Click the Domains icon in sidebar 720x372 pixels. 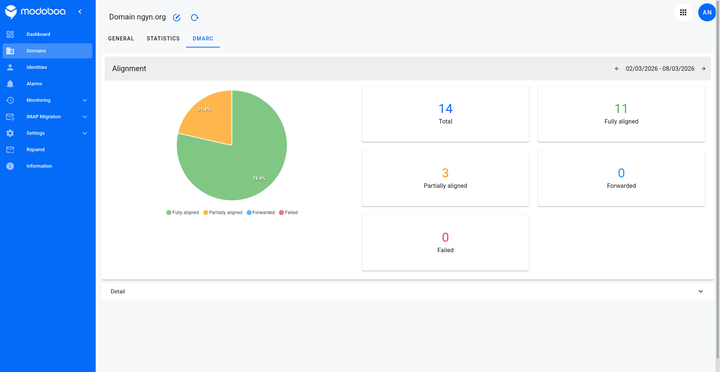[10, 51]
